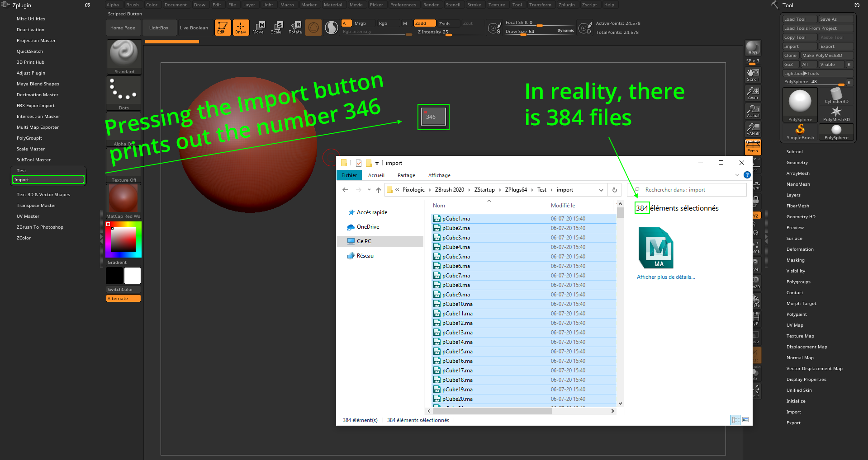Open the Preferences menu
This screenshot has width=868, height=460.
403,5
